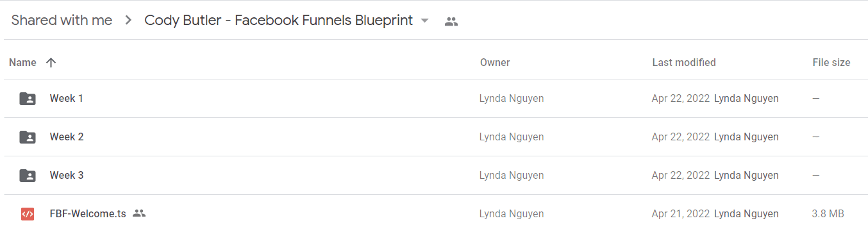Toggle sort direction with the Name arrow
Screen dimensions: 868x232
[x=51, y=62]
